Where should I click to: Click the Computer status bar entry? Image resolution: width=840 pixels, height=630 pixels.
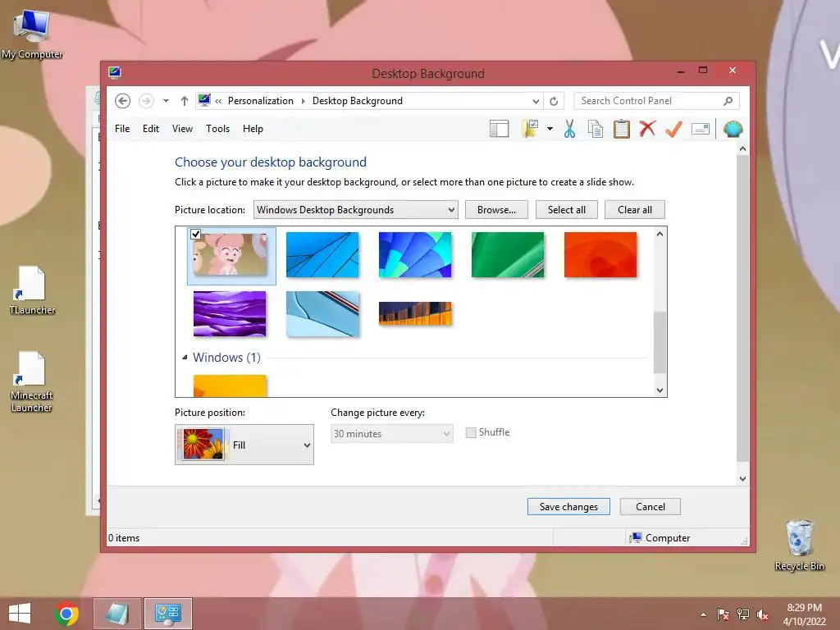point(660,538)
